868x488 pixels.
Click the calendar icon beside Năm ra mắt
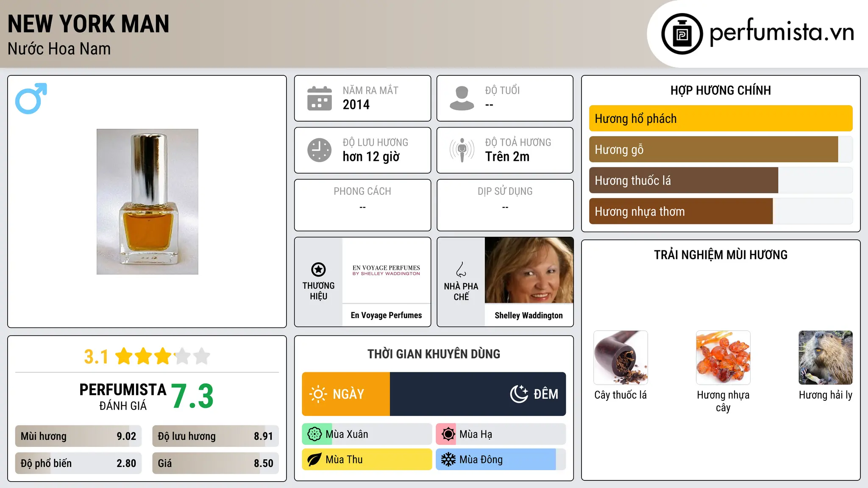(x=320, y=98)
